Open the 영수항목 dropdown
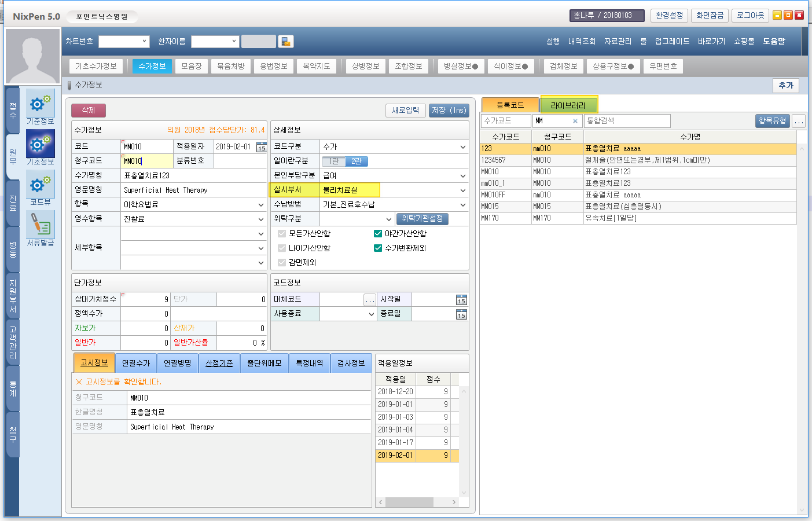The width and height of the screenshot is (812, 521). coord(260,219)
